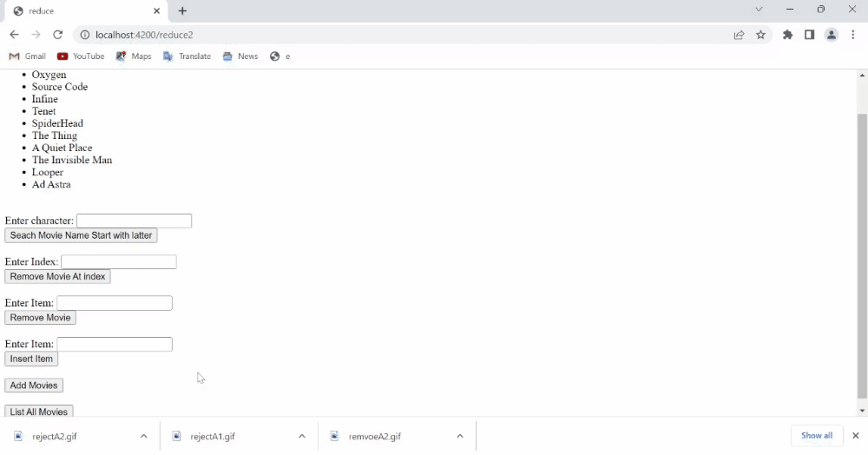This screenshot has height=455, width=868.
Task: Click the rejectA1.gif file icon
Action: coord(176,436)
